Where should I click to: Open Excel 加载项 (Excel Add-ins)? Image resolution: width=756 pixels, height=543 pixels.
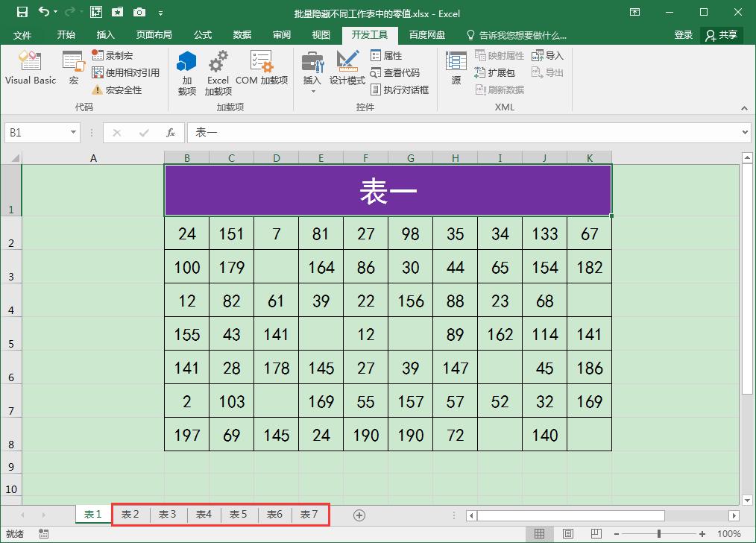pos(218,69)
